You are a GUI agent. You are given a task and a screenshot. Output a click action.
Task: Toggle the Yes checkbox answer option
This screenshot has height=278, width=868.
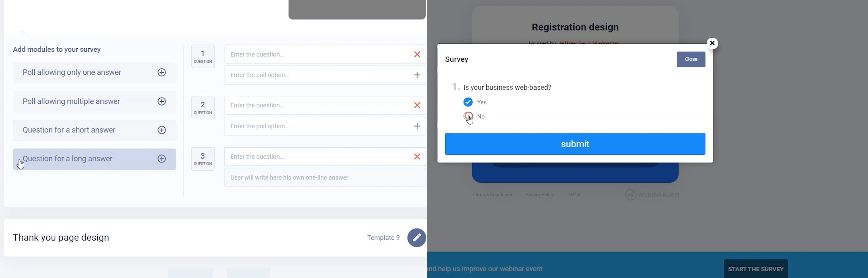tap(468, 102)
